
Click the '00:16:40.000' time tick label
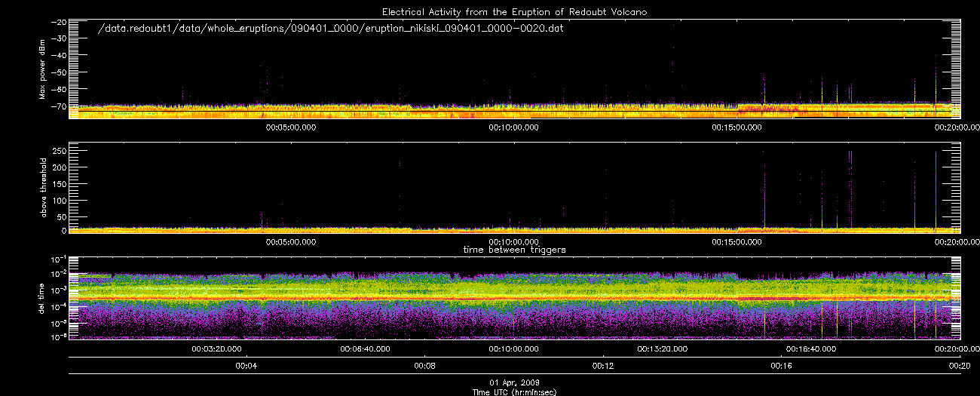click(x=810, y=349)
